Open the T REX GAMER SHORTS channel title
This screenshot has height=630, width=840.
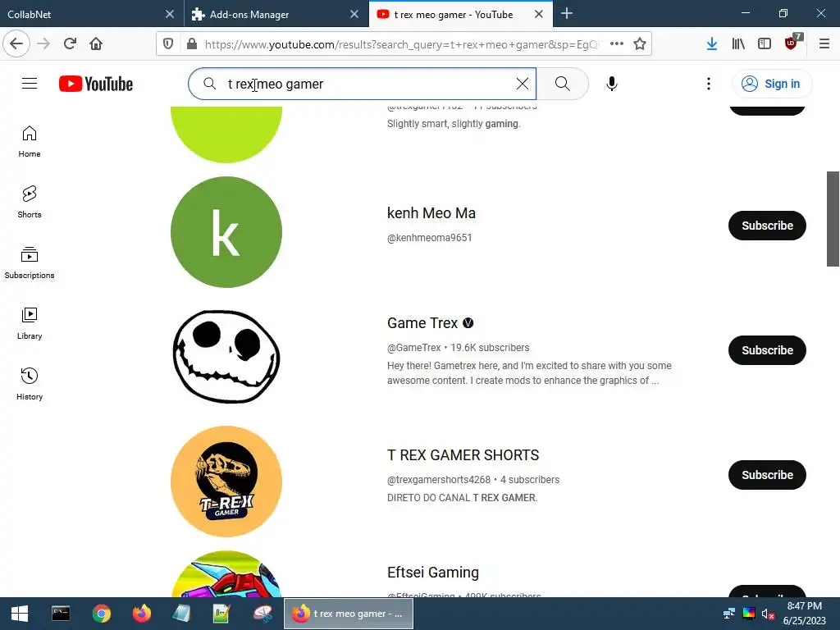coord(463,454)
